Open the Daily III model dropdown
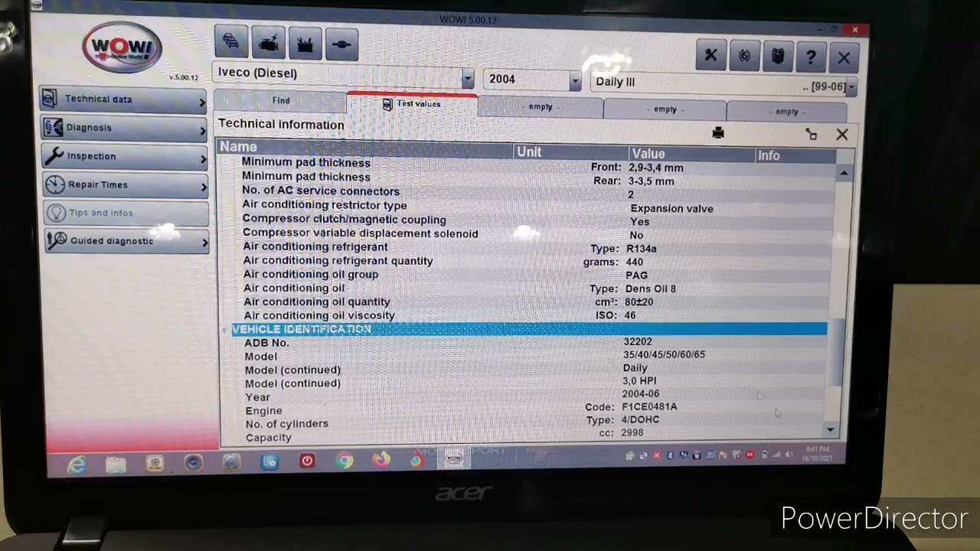This screenshot has height=551, width=980. (x=851, y=88)
